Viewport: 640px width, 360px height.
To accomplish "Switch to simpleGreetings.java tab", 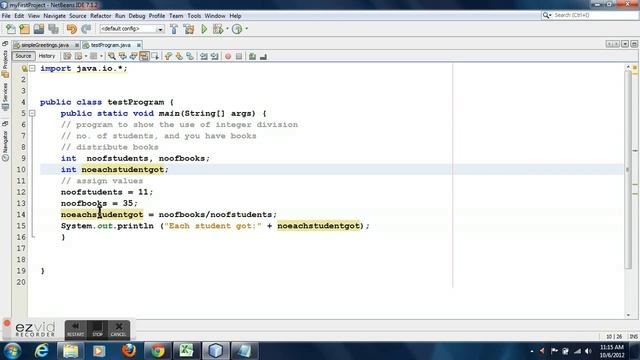I will 45,45.
